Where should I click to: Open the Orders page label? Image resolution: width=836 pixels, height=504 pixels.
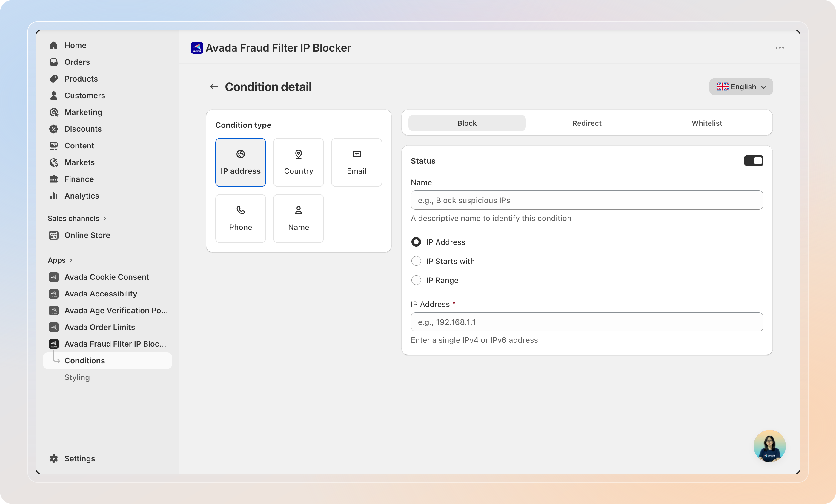77,62
